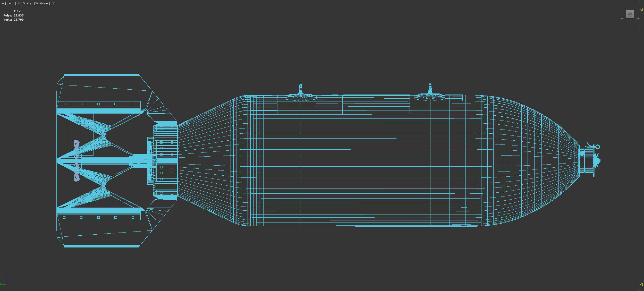Click the viewport filter funnel icon
This screenshot has width=644, height=291.
[x=54, y=3]
